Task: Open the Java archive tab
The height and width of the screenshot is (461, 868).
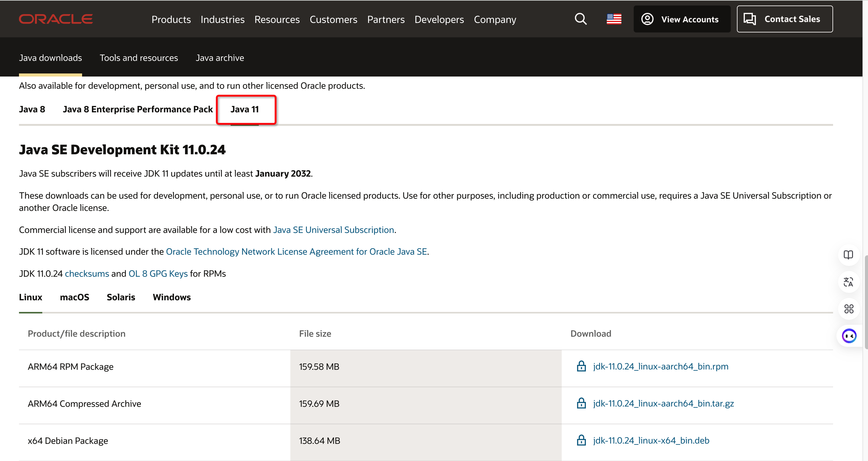Action: coord(220,58)
